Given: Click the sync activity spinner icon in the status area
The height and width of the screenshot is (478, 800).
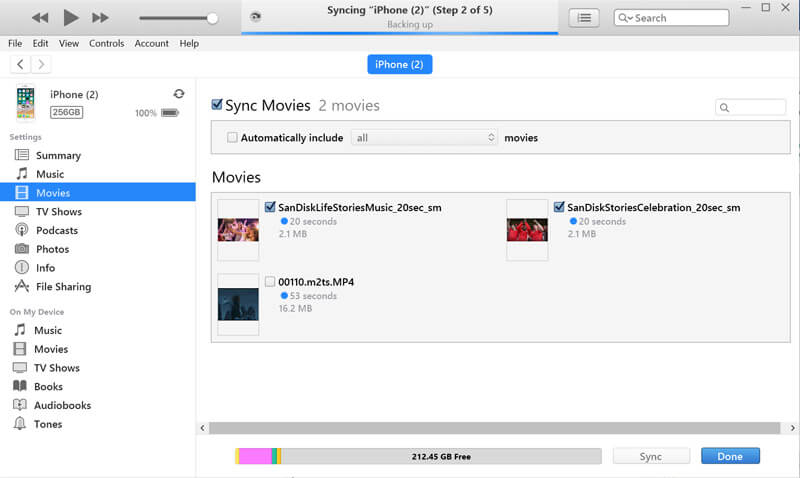Looking at the screenshot, I should point(256,17).
